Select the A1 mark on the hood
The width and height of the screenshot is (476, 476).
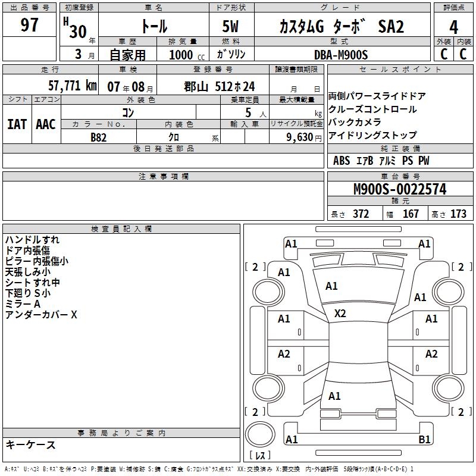(331, 286)
